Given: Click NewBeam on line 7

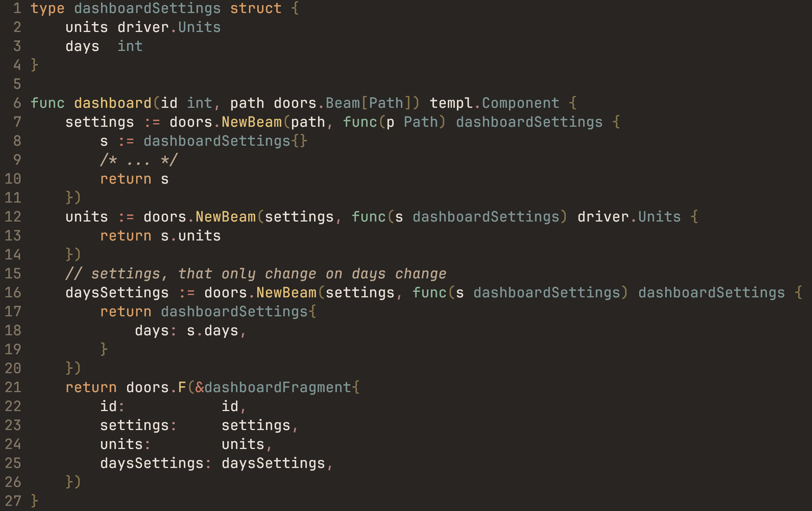Looking at the screenshot, I should point(251,122).
